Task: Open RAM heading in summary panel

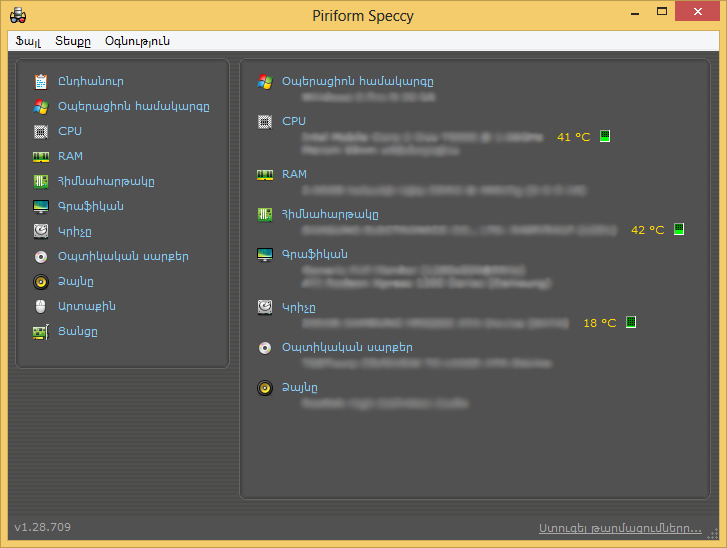Action: [294, 174]
